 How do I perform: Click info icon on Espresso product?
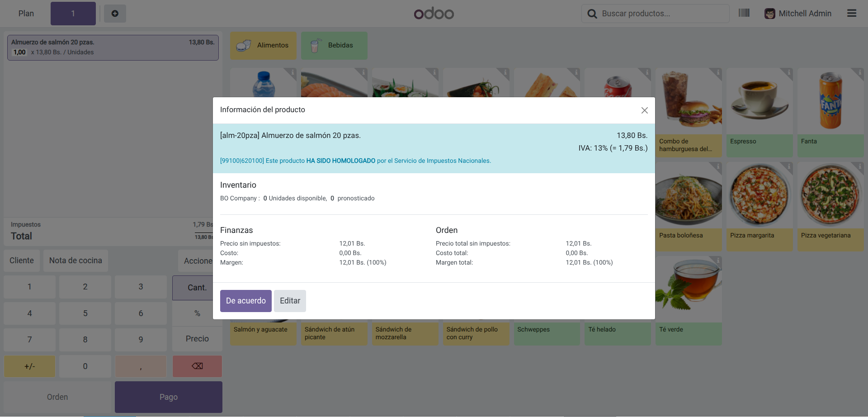point(789,72)
